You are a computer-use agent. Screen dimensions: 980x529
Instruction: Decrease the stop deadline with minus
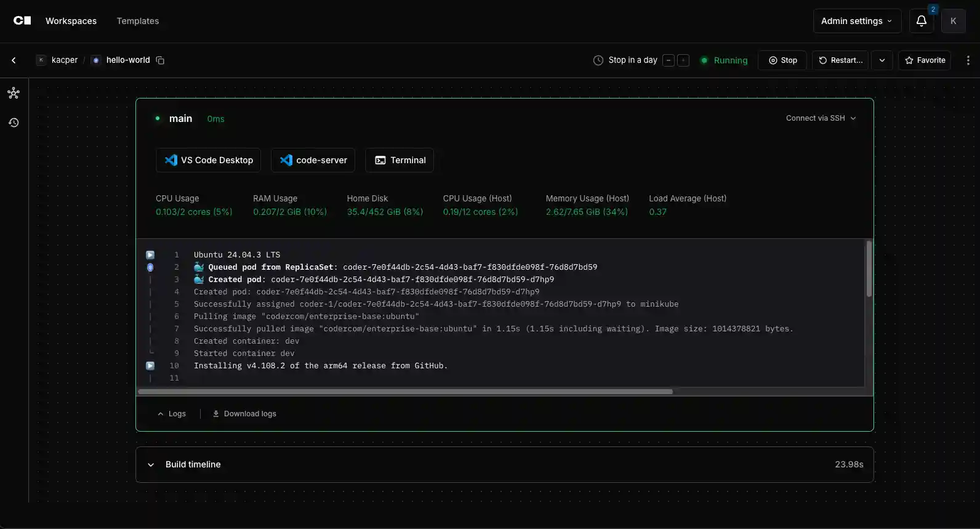669,60
